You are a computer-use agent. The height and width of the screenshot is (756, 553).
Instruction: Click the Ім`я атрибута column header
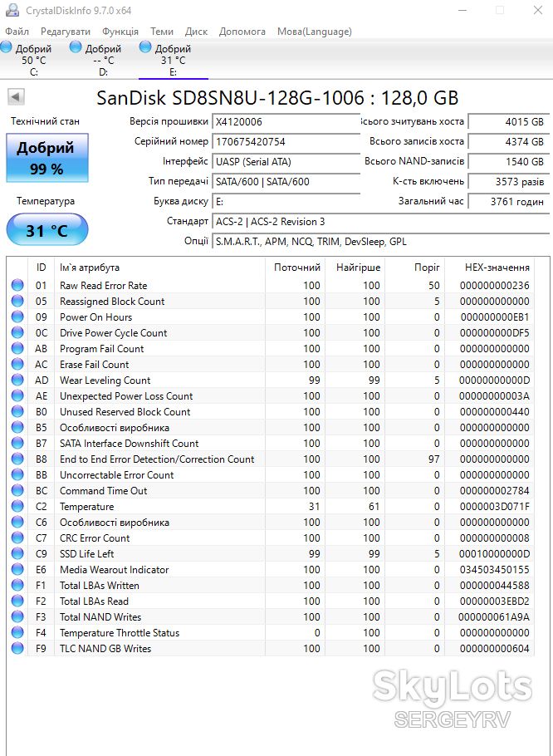coord(159,268)
